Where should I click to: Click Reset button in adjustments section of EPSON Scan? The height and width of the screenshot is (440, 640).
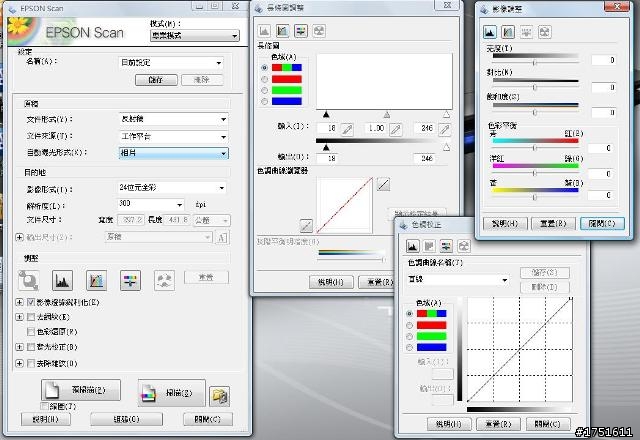pyautogui.click(x=206, y=278)
